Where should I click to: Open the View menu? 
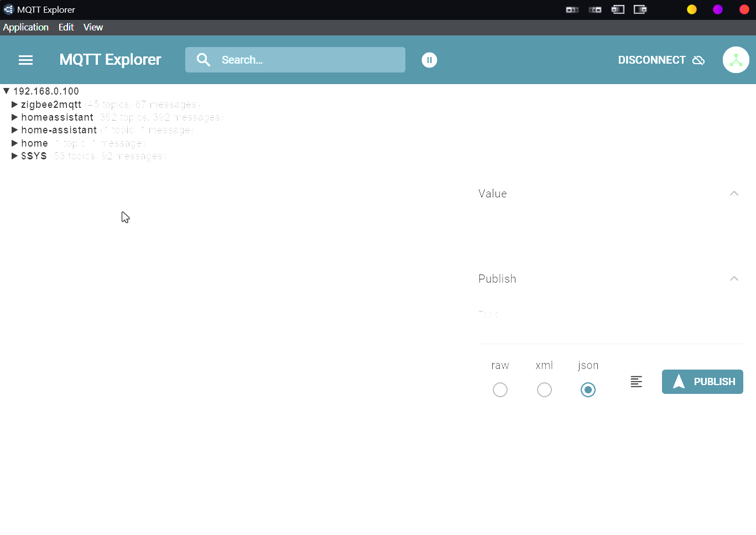click(93, 27)
